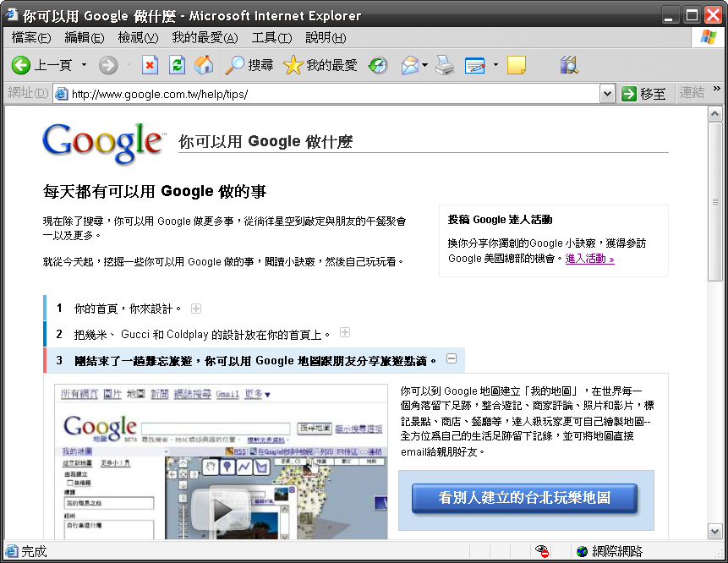Image resolution: width=728 pixels, height=563 pixels.
Task: Go to the Home page icon
Action: click(204, 65)
